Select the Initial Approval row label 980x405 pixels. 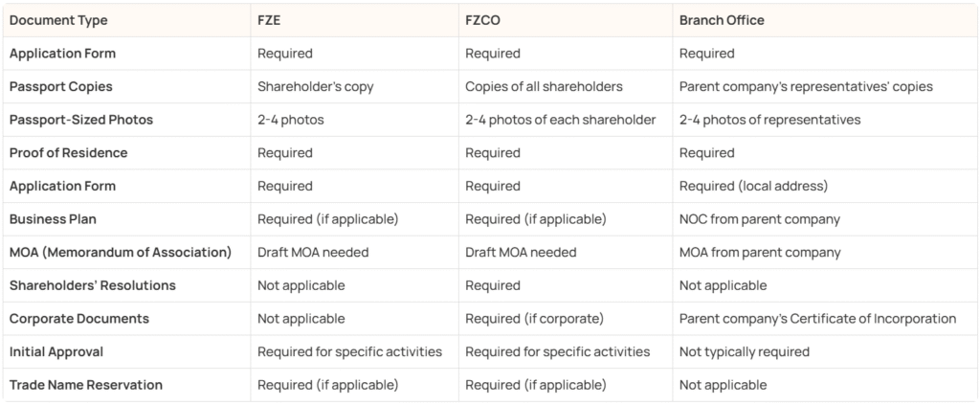coord(56,351)
